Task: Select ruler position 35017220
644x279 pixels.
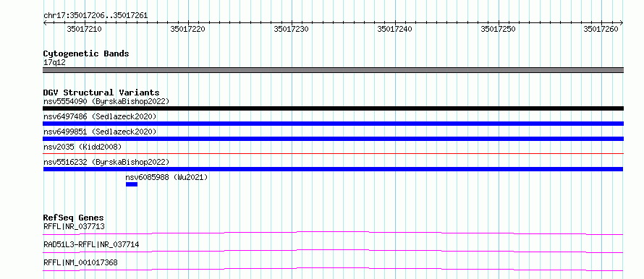Action: (187, 29)
